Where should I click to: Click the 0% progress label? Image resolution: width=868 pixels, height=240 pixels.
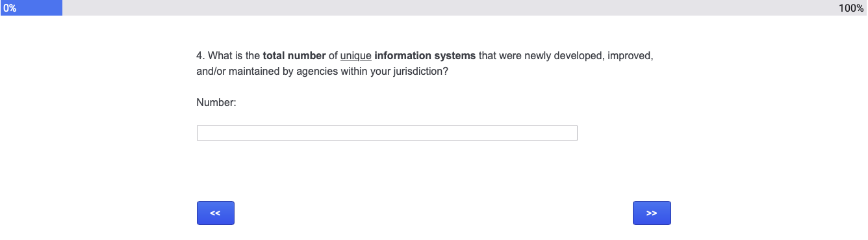tap(10, 8)
